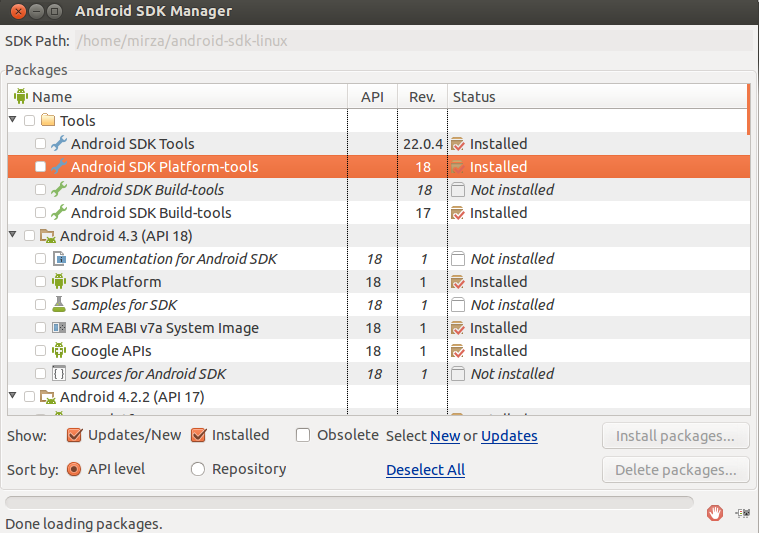Check the Android SDK Tools checkbox

(x=41, y=143)
